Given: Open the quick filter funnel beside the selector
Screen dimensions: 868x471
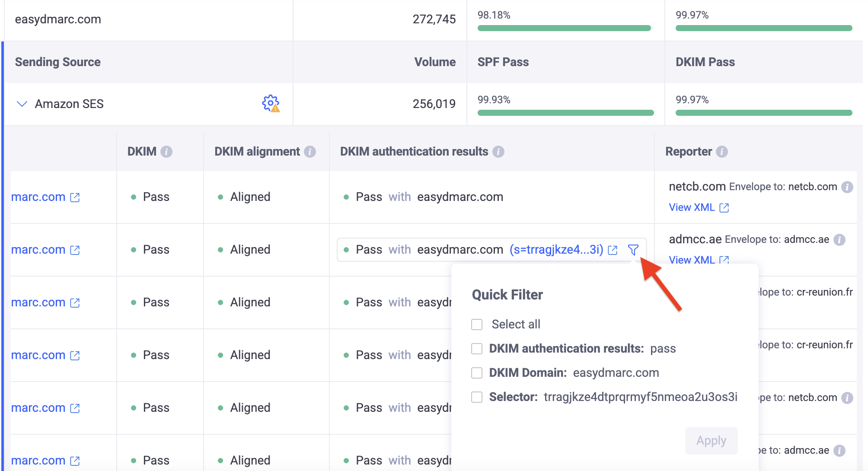Looking at the screenshot, I should click(633, 250).
